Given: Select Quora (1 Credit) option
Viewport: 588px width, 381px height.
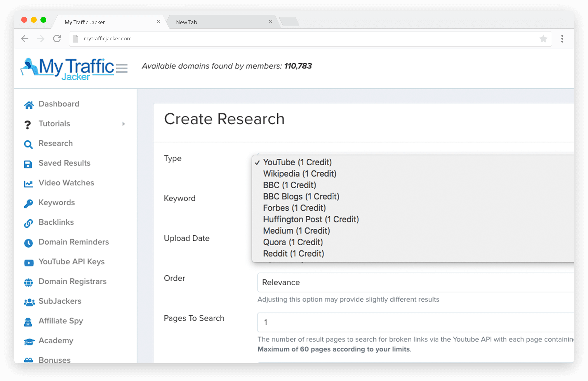Looking at the screenshot, I should (413, 242).
